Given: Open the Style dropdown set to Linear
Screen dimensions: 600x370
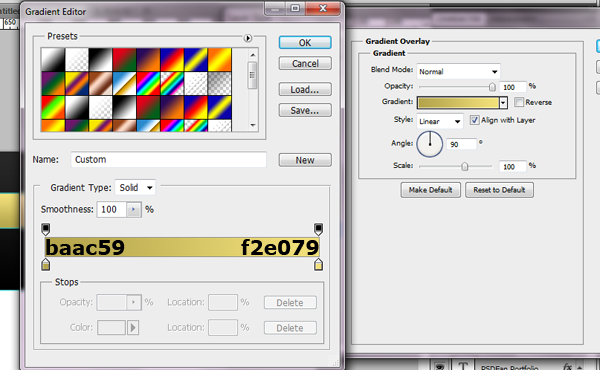Looking at the screenshot, I should point(440,121).
